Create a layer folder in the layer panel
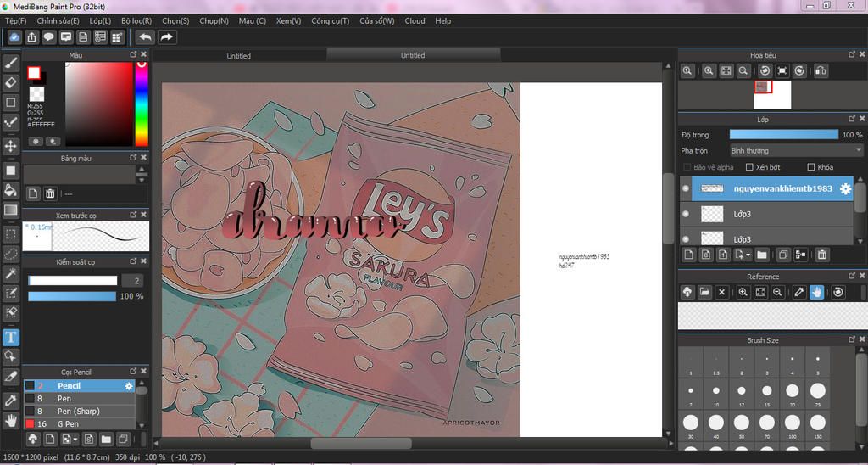Image resolution: width=868 pixels, height=465 pixels. pyautogui.click(x=762, y=255)
